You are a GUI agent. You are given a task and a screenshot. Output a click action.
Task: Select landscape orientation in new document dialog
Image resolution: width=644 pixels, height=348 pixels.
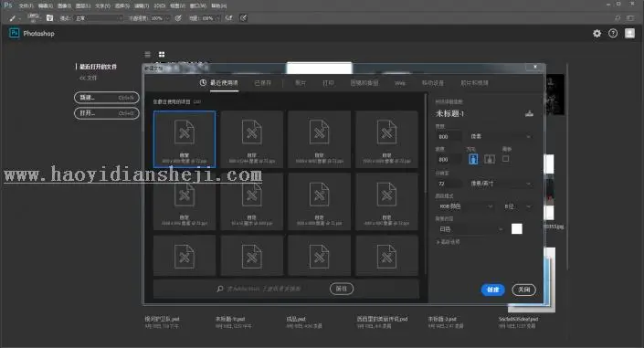(489, 159)
